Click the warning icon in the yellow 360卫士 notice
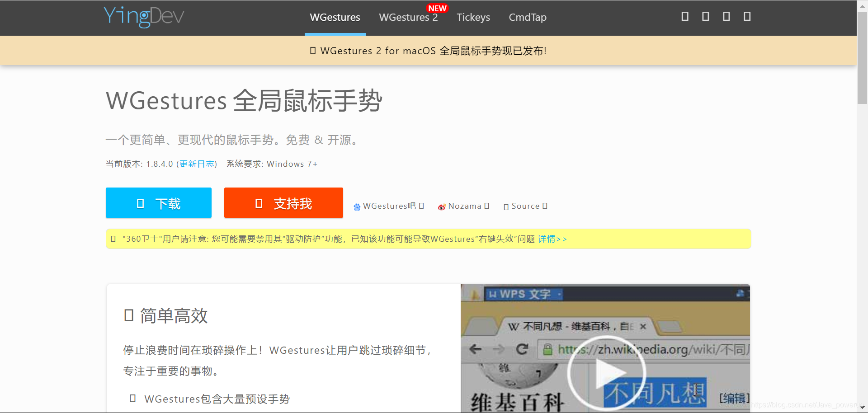 point(113,239)
